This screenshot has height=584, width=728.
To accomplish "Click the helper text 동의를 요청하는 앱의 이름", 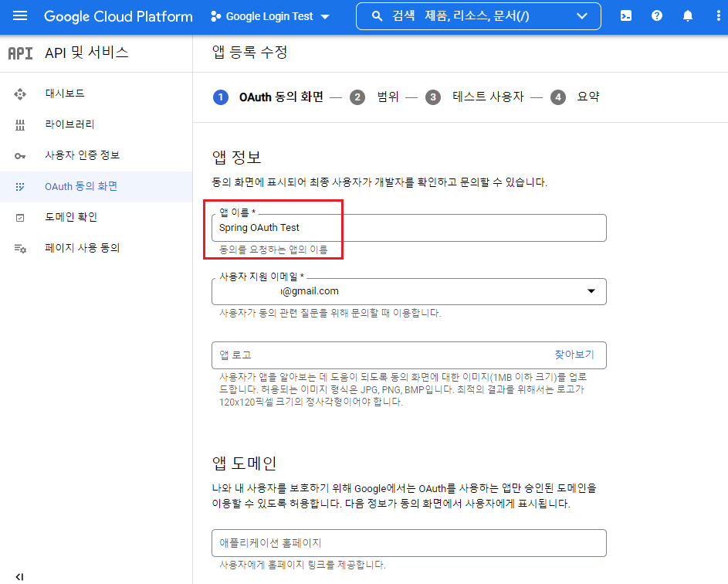I will [273, 250].
